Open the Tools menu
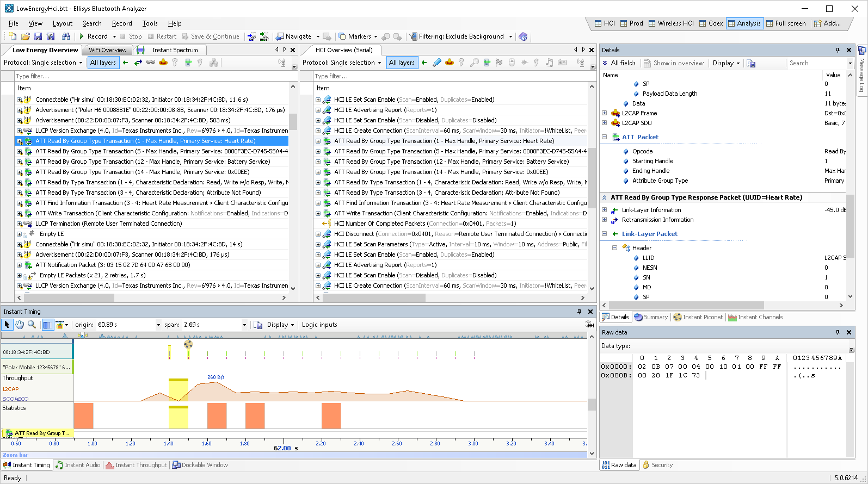The height and width of the screenshot is (484, 868). click(150, 23)
